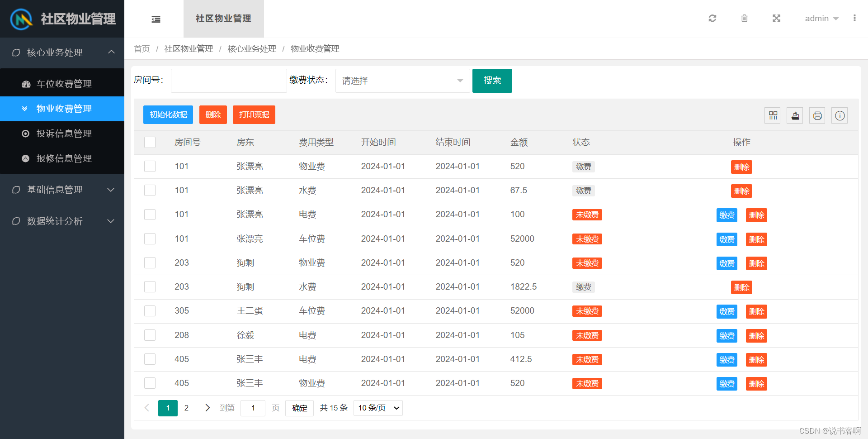Click the refresh icon in header
This screenshot has height=439, width=868.
[x=712, y=18]
